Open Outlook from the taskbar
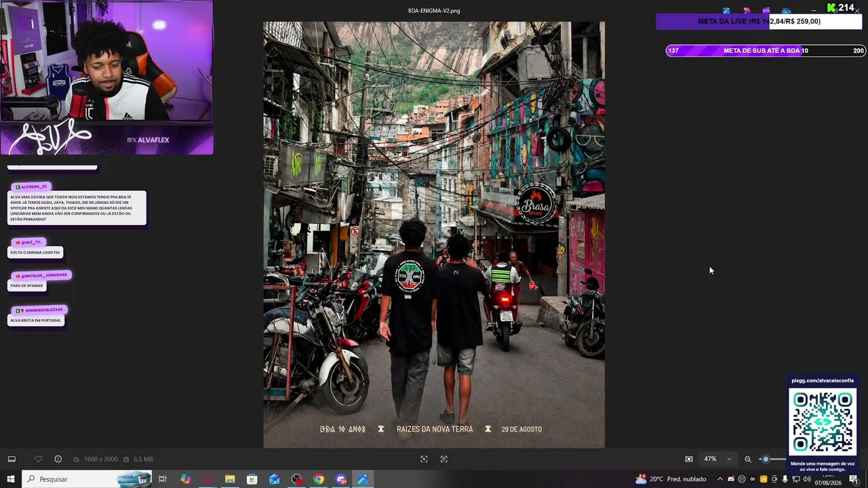The height and width of the screenshot is (488, 868). (x=274, y=479)
